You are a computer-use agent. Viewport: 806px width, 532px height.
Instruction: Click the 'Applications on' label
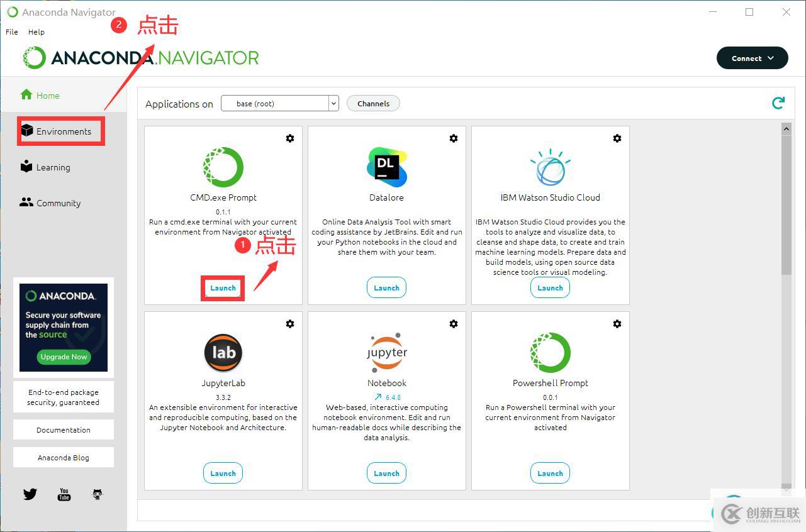[179, 104]
